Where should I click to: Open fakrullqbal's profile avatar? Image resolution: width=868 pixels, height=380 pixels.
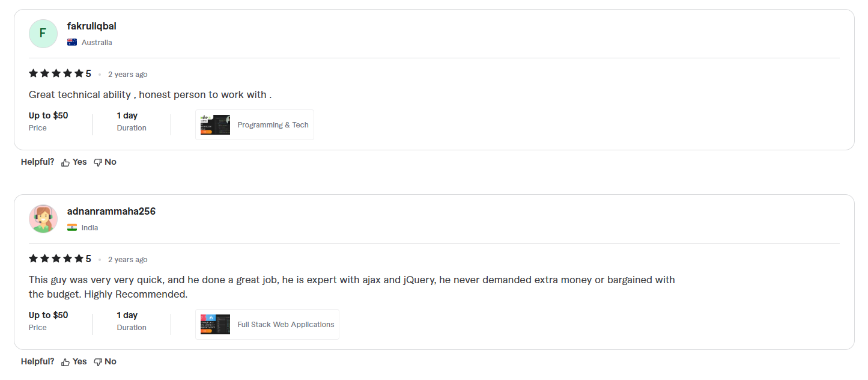[43, 33]
